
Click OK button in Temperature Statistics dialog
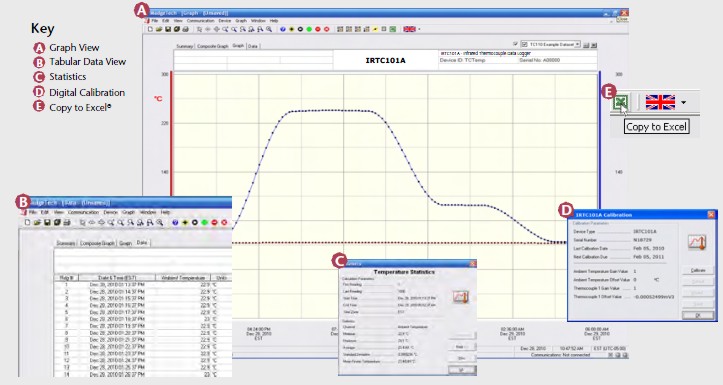(462, 370)
